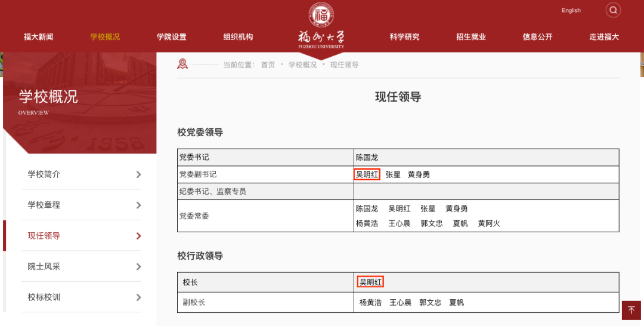Click 王心晨 in 党委常委 row
The width and height of the screenshot is (644, 326).
(x=400, y=224)
